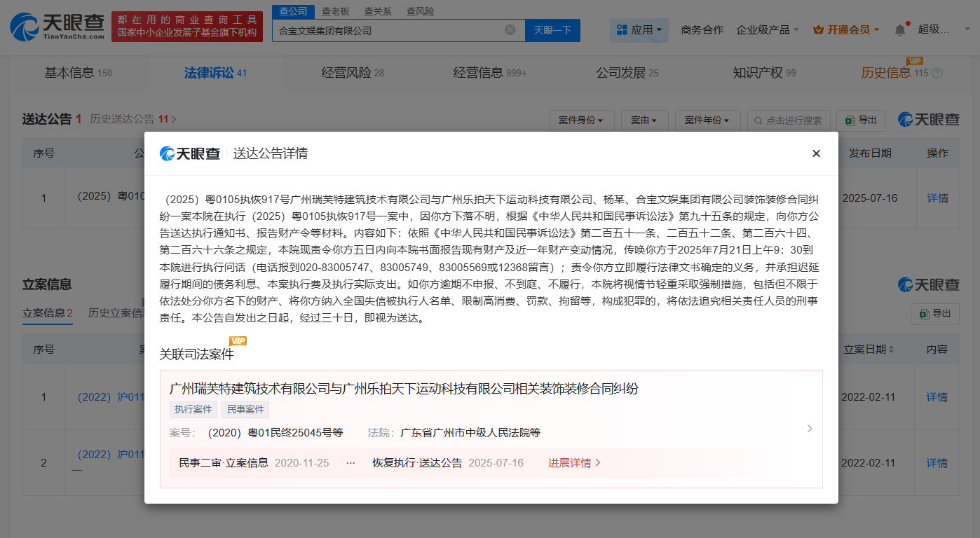Click the TianYanCha logo in header
The height and width of the screenshot is (538, 980).
coord(57,27)
